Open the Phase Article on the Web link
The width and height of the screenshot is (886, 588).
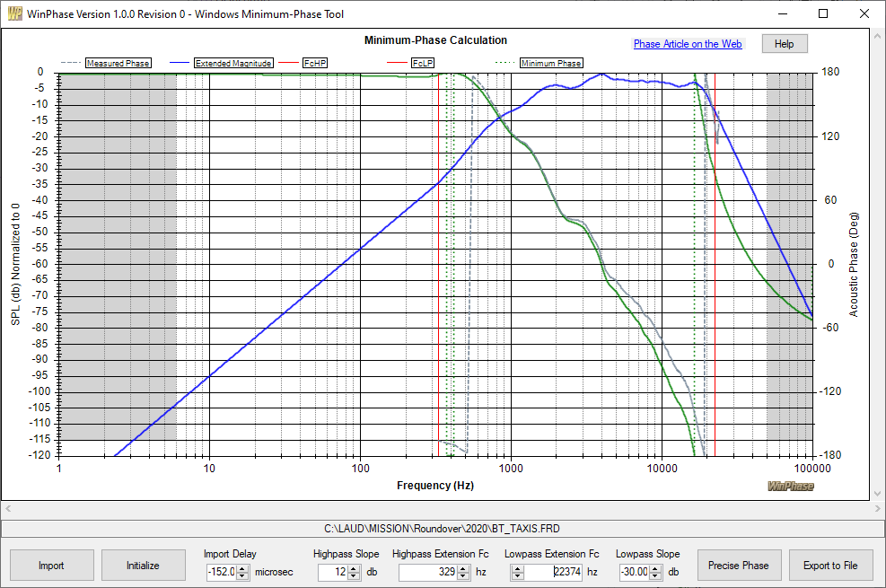(688, 43)
